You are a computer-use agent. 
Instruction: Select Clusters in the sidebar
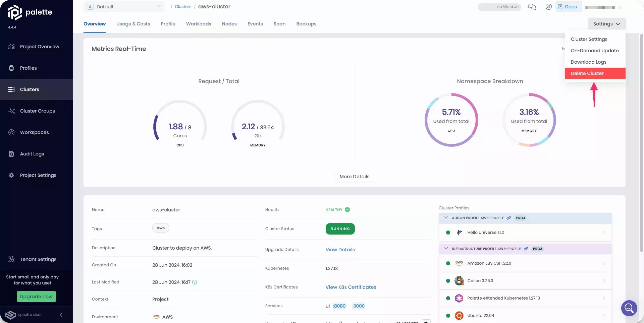[36, 89]
